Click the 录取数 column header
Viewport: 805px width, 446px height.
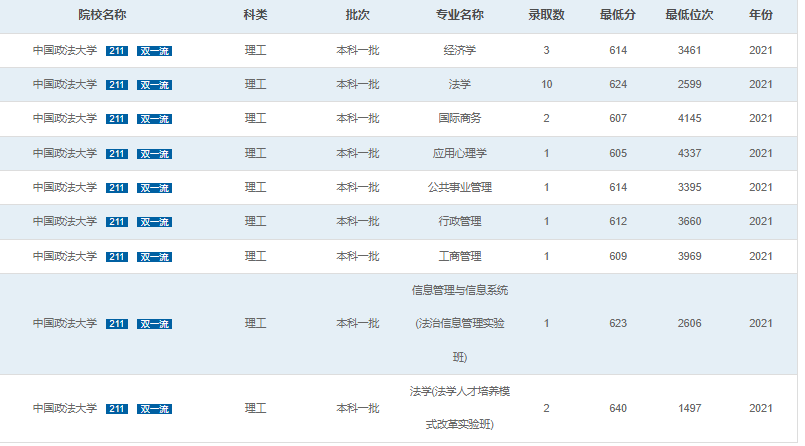point(546,15)
